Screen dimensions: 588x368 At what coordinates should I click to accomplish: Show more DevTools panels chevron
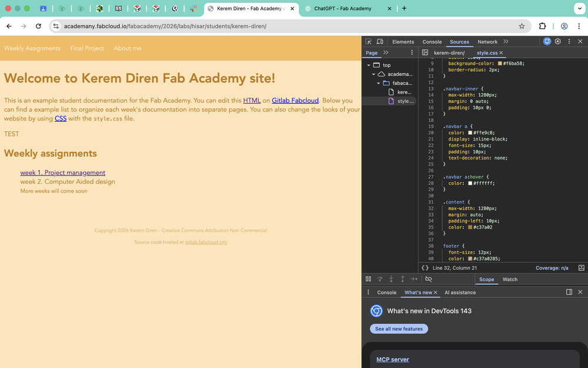pos(506,42)
